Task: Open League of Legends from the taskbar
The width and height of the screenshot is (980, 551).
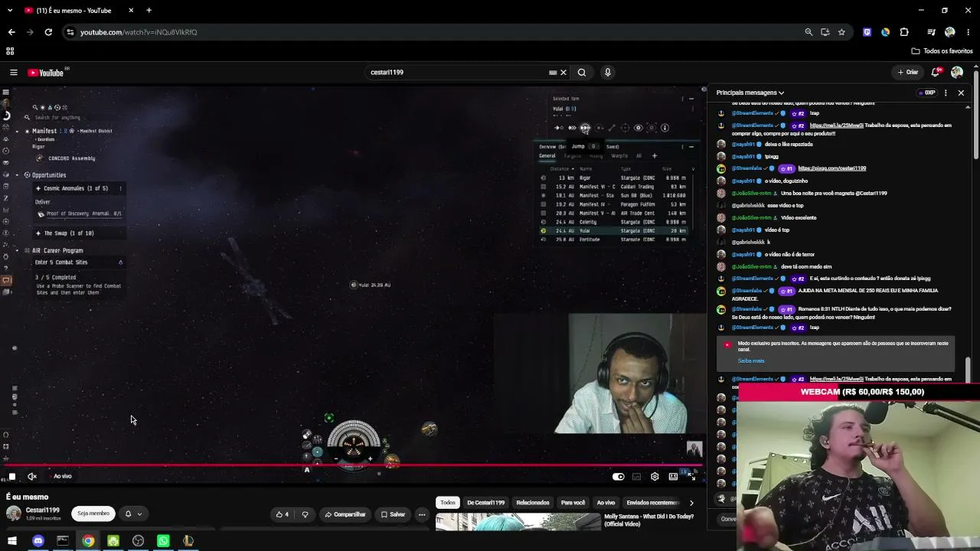Action: click(188, 541)
